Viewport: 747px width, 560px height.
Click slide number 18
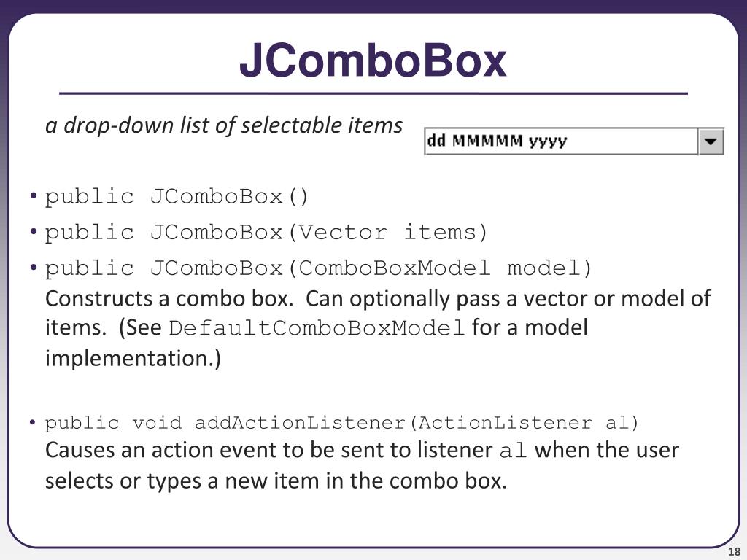coord(734,552)
